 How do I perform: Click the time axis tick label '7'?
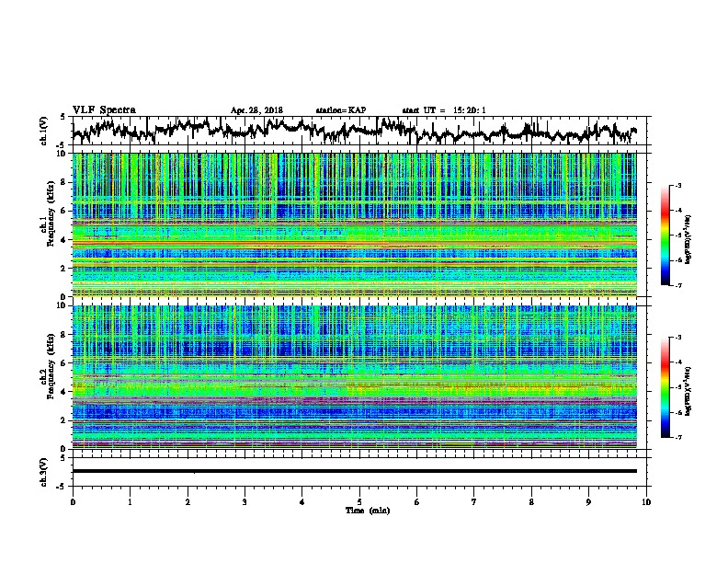[474, 502]
